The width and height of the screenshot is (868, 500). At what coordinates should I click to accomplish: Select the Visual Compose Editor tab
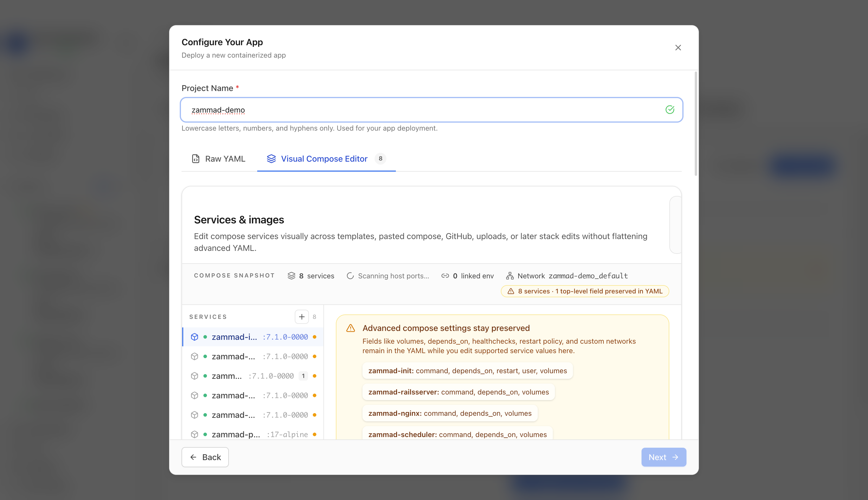pyautogui.click(x=326, y=159)
